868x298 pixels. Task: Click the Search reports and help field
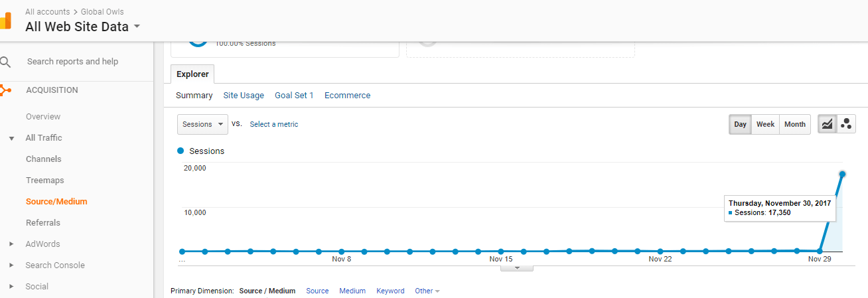[72, 62]
